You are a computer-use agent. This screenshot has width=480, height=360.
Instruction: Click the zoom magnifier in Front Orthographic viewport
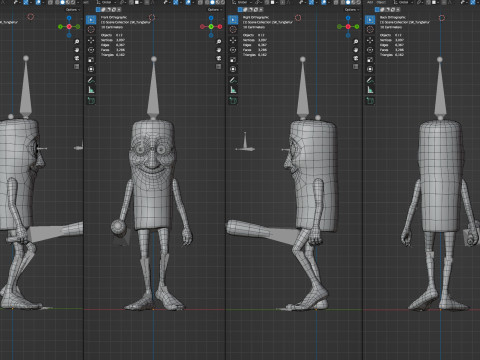219,41
